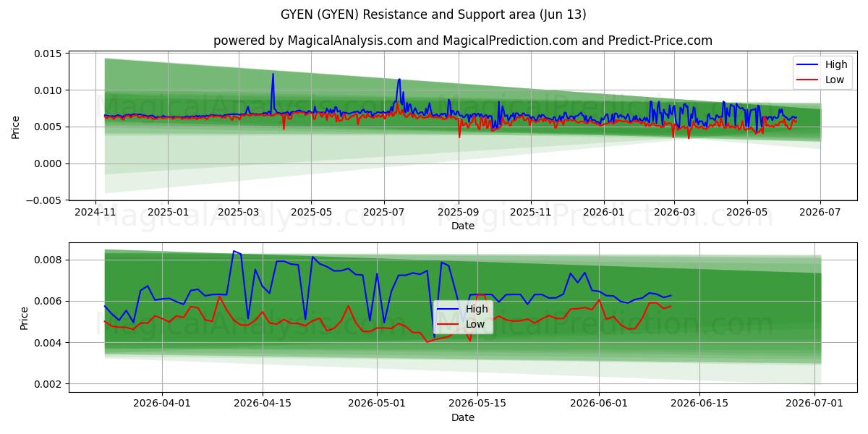This screenshot has height=434, width=868.
Task: Click the '0.010' y-axis label on top chart
Action: pyautogui.click(x=48, y=90)
